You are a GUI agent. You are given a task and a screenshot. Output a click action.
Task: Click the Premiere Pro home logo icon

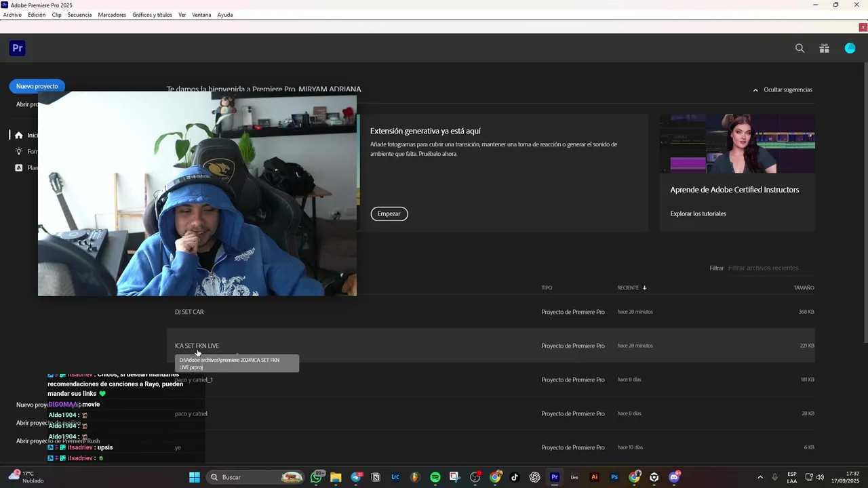coord(18,48)
